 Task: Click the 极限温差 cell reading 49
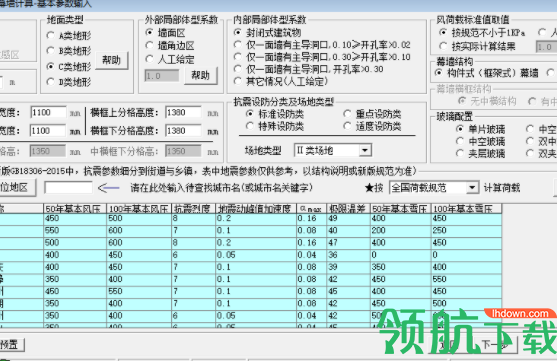348,219
